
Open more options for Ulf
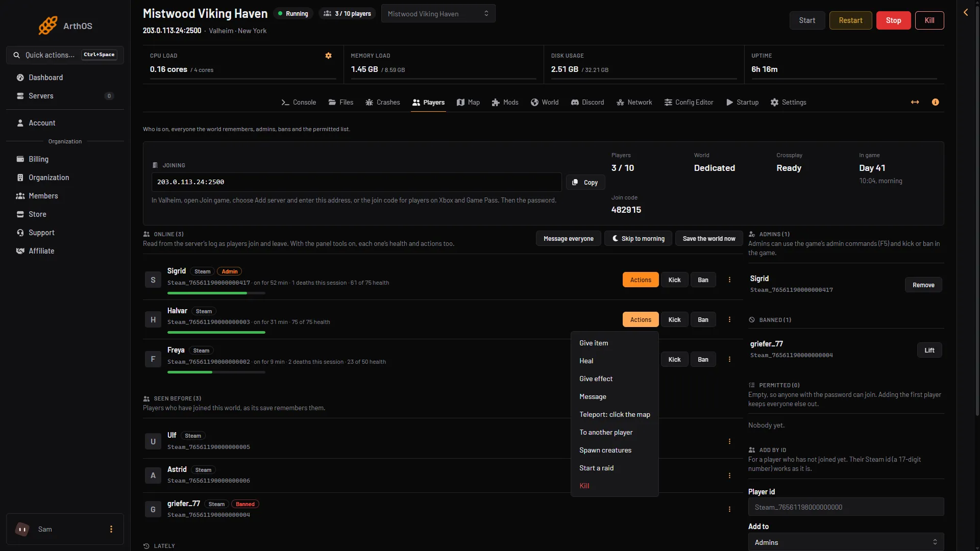pos(729,441)
